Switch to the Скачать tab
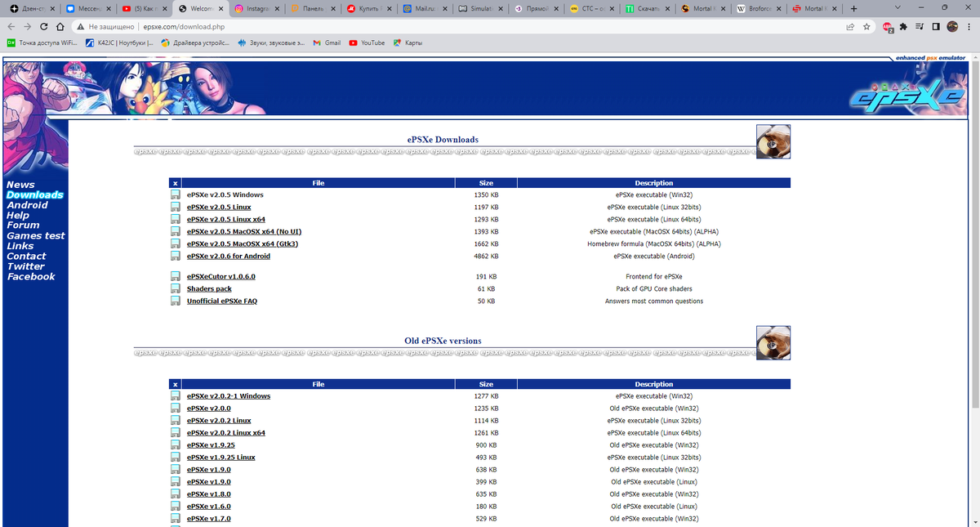This screenshot has width=980, height=527. click(x=648, y=8)
